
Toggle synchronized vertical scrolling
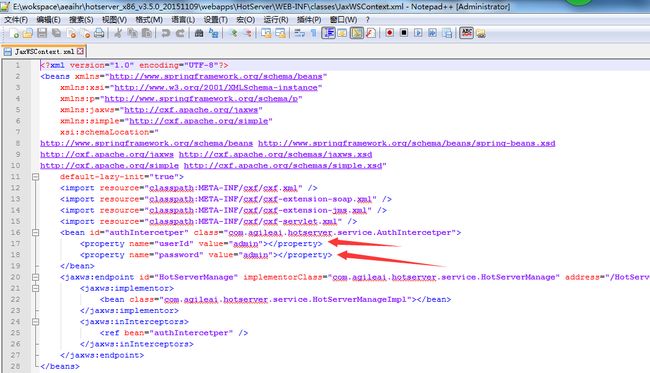coord(266,33)
